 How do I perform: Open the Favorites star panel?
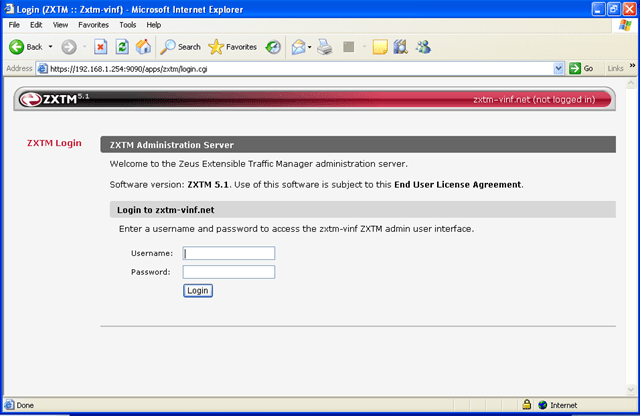[232, 47]
